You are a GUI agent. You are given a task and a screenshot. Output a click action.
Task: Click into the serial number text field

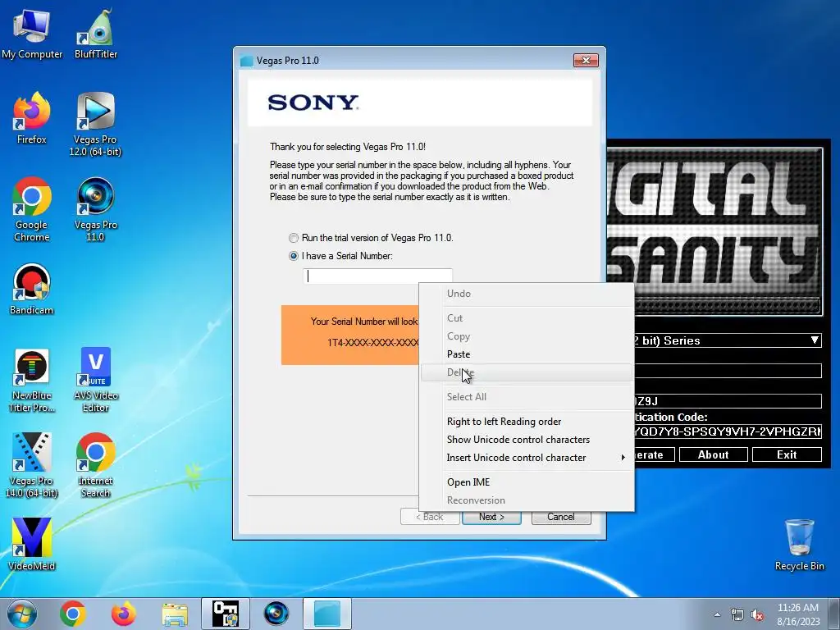[377, 276]
